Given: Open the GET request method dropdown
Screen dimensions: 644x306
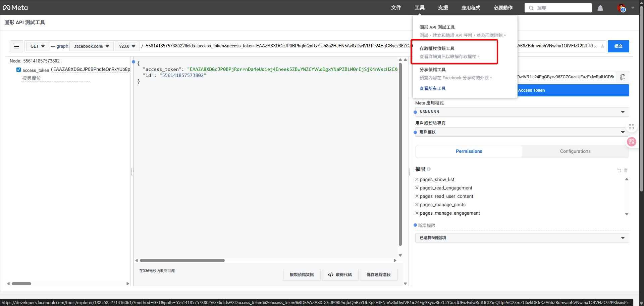Looking at the screenshot, I should point(37,46).
